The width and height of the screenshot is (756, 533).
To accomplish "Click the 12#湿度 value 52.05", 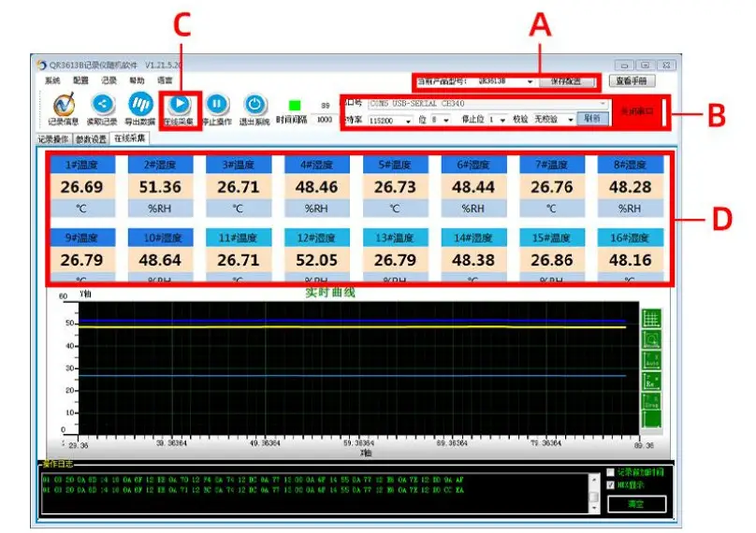I will click(x=317, y=260).
